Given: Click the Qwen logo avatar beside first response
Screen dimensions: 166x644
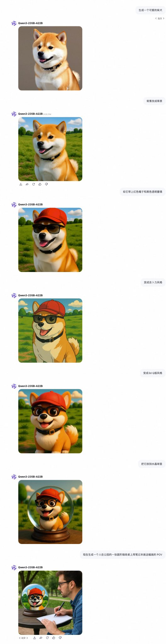Looking at the screenshot, I should point(14,23).
